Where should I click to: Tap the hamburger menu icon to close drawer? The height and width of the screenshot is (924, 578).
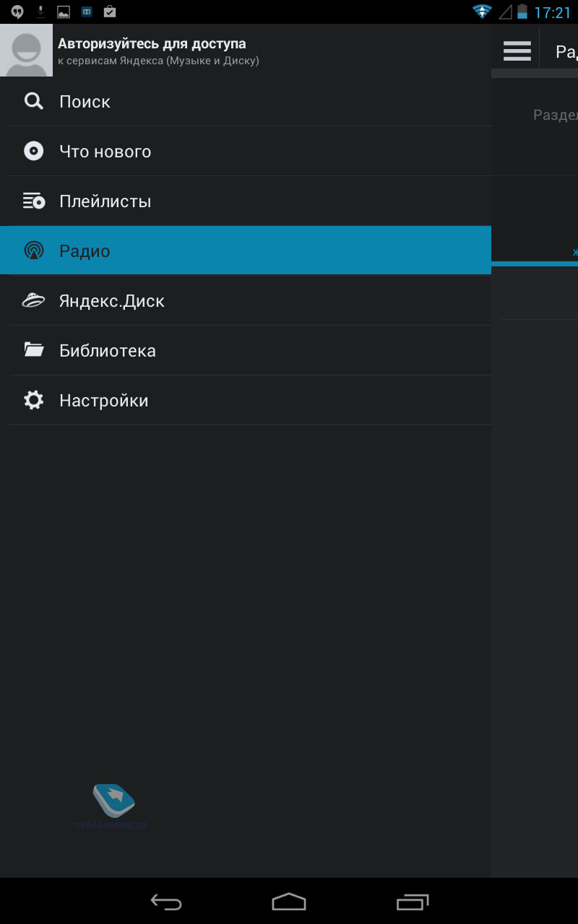coord(517,51)
